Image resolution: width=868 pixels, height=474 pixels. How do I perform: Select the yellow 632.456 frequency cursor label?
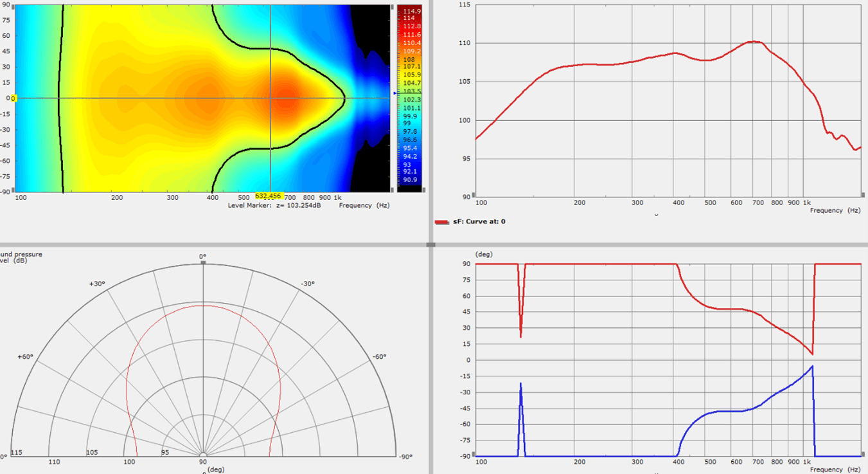(268, 196)
